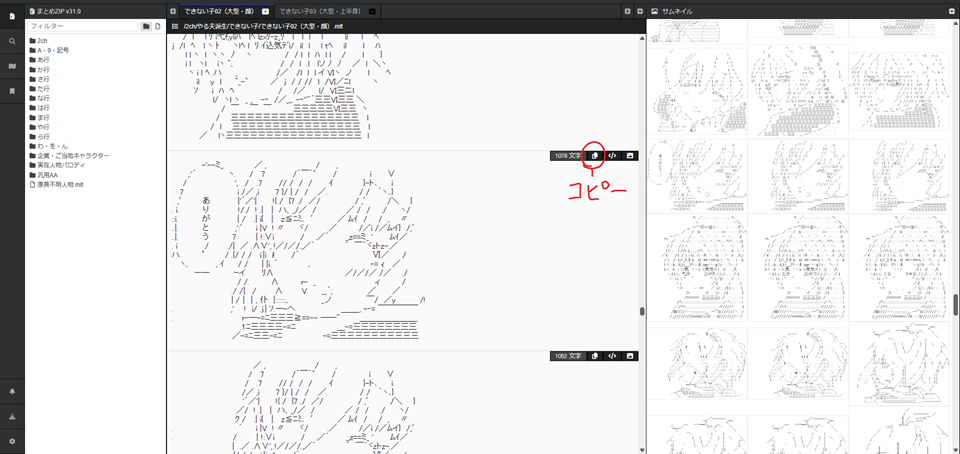
Task: Click the code icon on 1078文字 toolbar
Action: [612, 156]
